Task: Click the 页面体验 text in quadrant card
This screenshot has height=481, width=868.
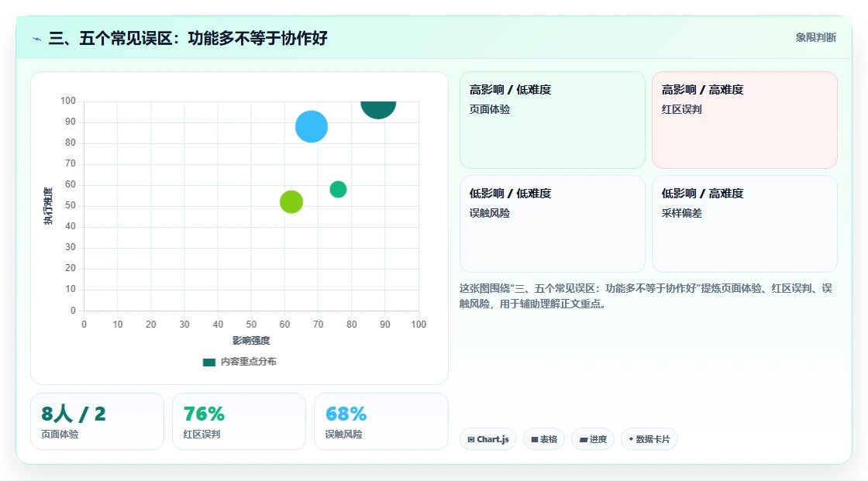Action: [489, 109]
